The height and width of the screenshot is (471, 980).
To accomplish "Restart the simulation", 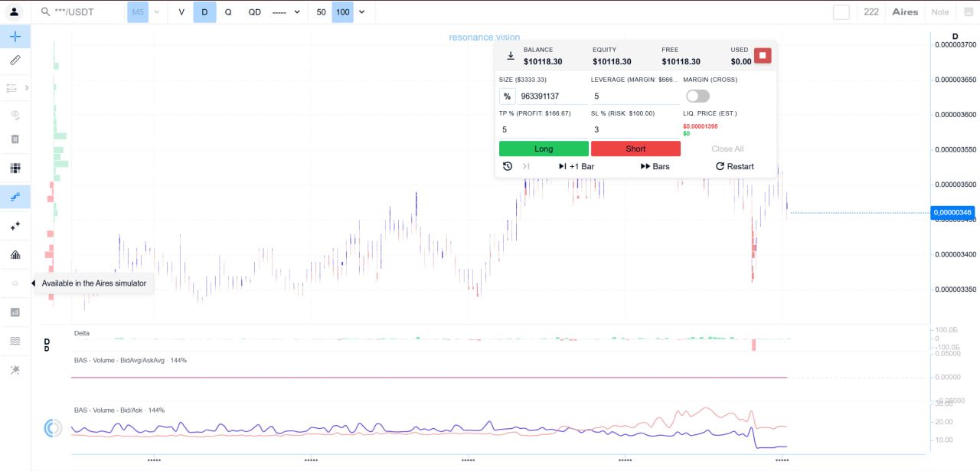I will pos(734,166).
